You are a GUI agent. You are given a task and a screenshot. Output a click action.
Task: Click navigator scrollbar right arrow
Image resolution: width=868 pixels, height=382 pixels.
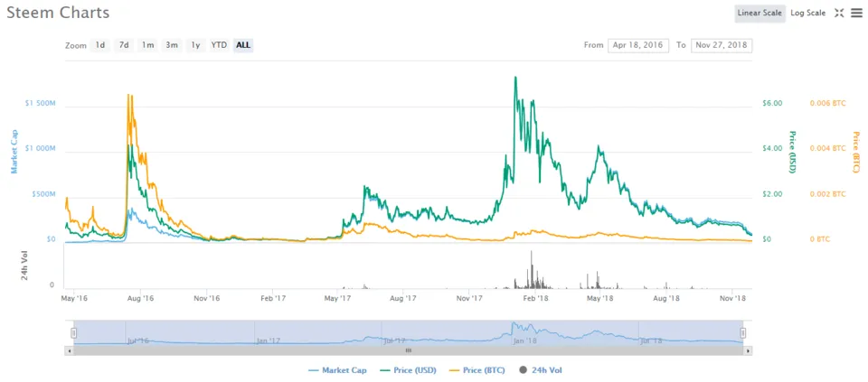click(748, 350)
